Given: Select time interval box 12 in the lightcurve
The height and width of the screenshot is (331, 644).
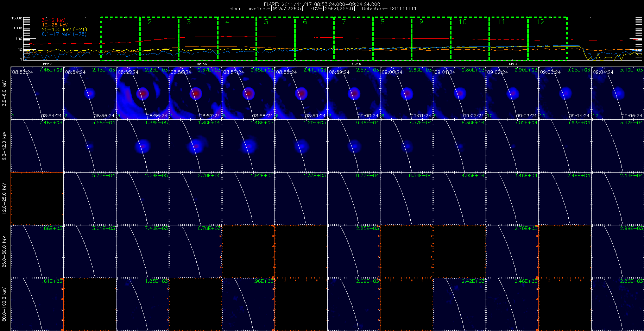Looking at the screenshot, I should point(548,39).
